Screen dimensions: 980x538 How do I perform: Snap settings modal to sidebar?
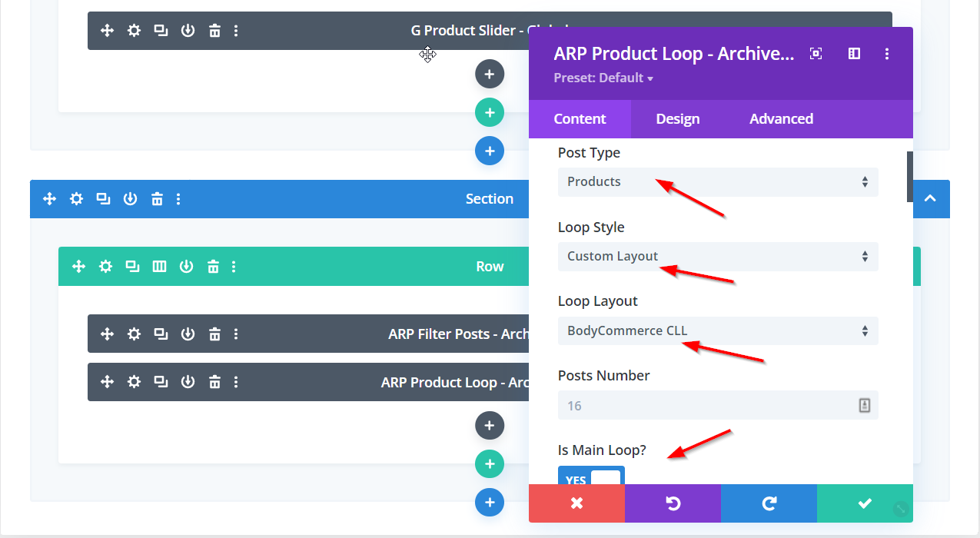854,54
